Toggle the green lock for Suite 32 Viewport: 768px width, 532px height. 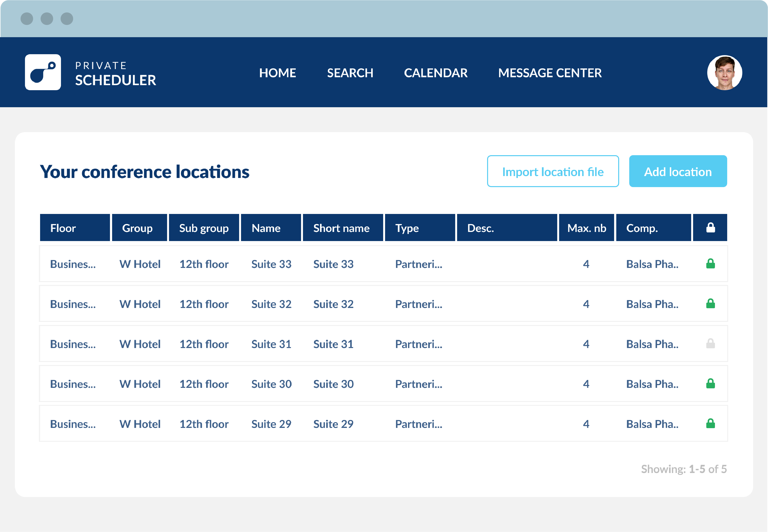(x=710, y=304)
